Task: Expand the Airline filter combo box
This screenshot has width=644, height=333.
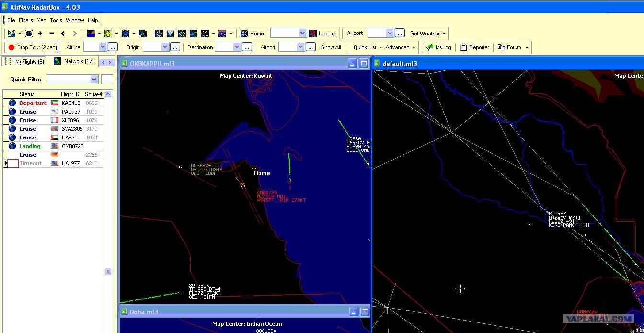Action: point(102,47)
